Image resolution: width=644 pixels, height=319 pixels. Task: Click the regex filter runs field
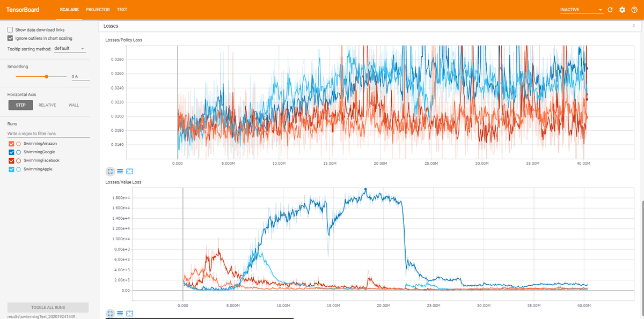point(48,133)
